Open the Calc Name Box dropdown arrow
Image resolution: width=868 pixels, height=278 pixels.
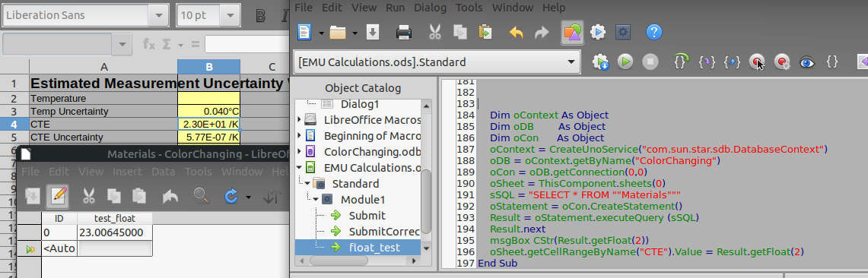coord(122,44)
